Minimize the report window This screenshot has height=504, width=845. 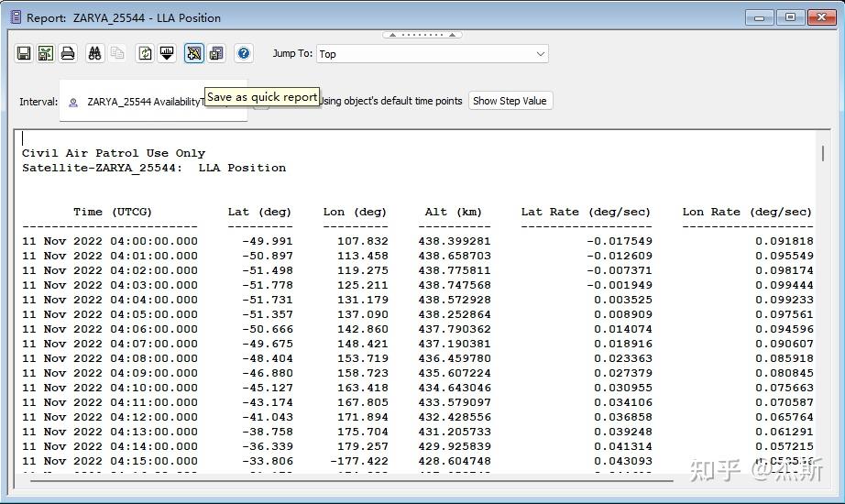[x=760, y=17]
